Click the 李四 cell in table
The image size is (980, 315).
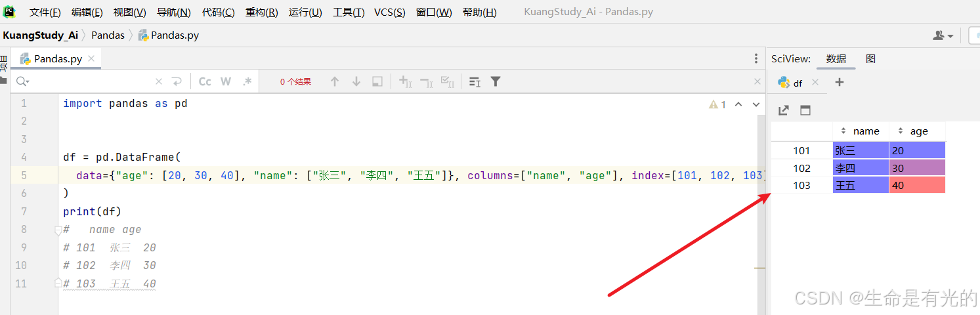click(861, 168)
